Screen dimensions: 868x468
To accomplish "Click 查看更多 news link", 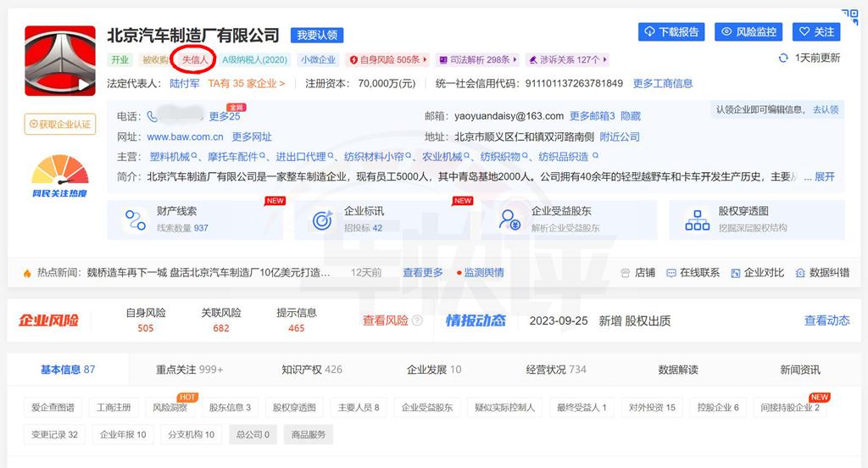I will (x=423, y=272).
